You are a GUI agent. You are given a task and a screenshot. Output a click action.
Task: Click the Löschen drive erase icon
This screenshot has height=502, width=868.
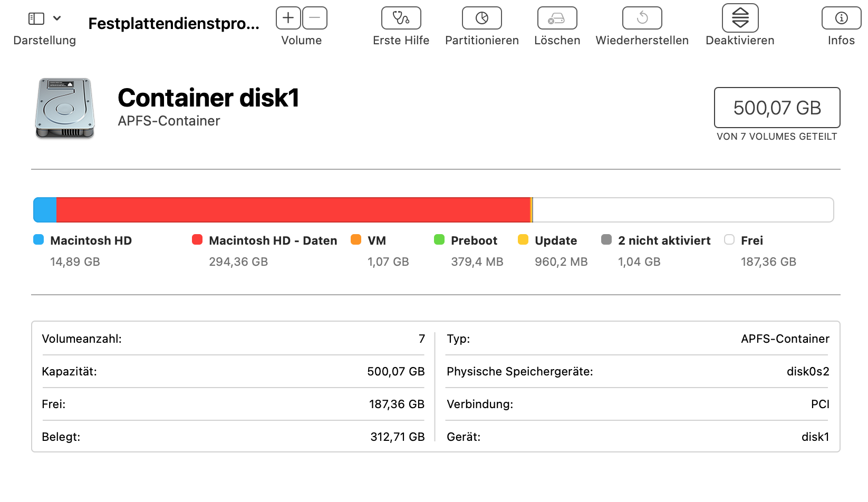tap(557, 18)
